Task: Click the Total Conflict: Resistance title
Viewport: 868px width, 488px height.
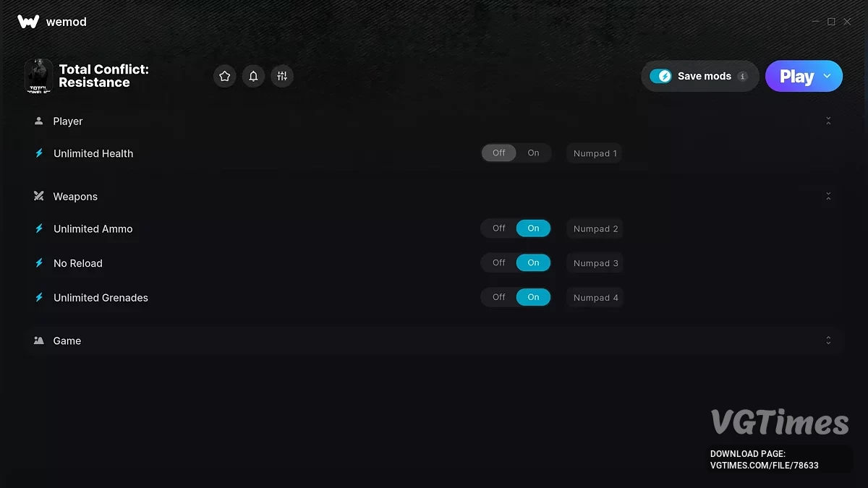Action: [x=103, y=76]
